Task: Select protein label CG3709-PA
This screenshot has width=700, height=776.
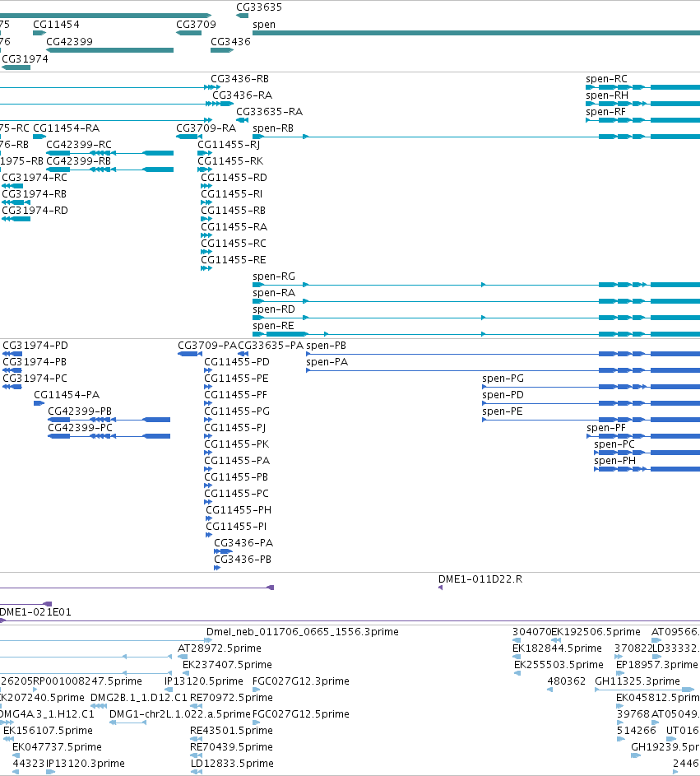Action: coord(207,346)
